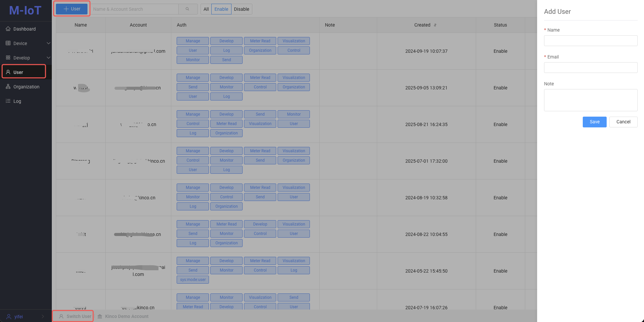Click the Name input field
Image resolution: width=644 pixels, height=322 pixels.
click(591, 41)
